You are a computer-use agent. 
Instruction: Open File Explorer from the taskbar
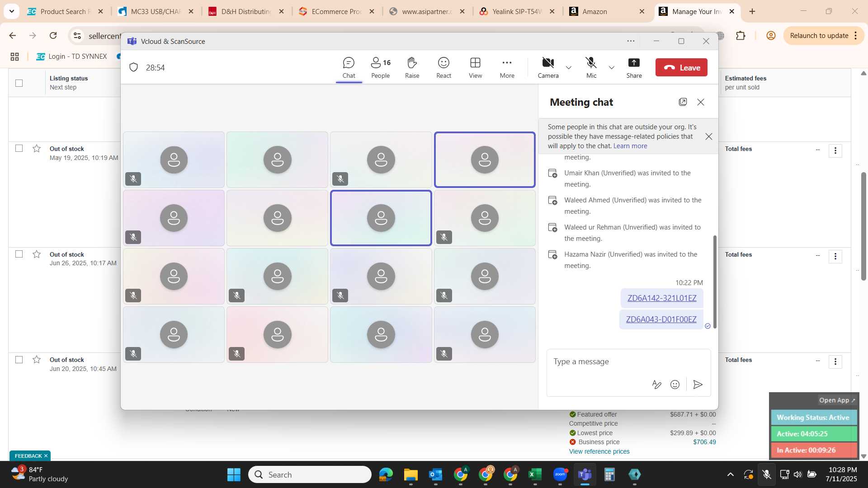tap(410, 474)
